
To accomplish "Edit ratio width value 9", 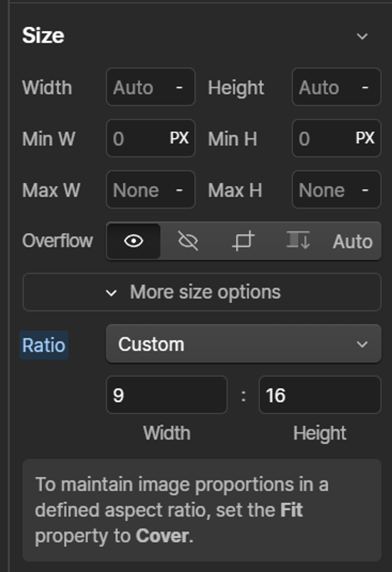I will coord(167,395).
